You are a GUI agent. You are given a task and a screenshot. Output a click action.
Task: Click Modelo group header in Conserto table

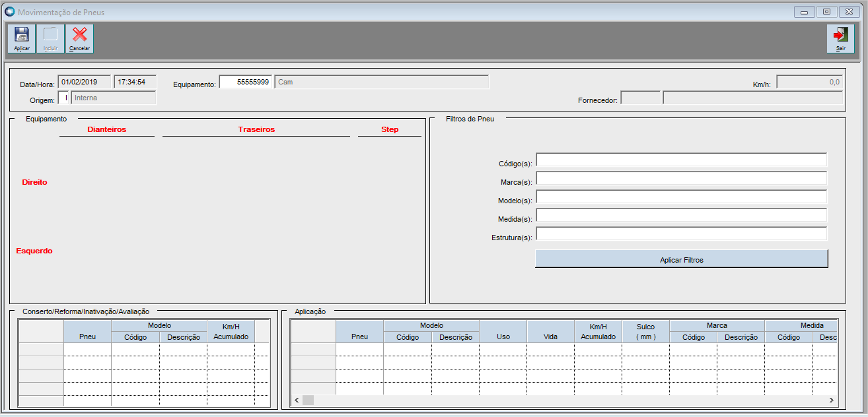click(x=159, y=325)
